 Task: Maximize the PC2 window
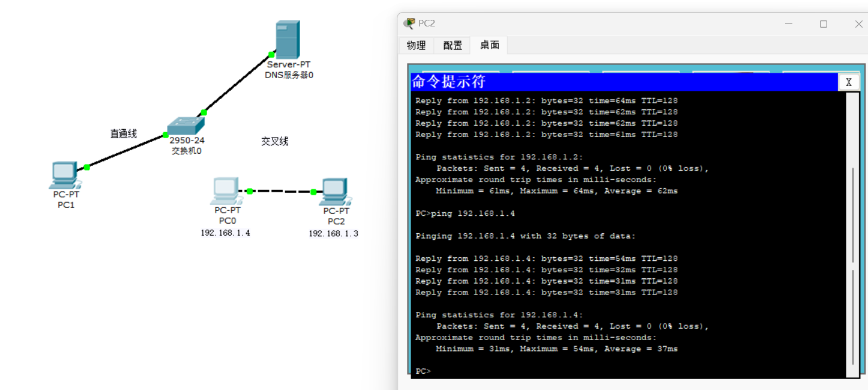pyautogui.click(x=824, y=24)
